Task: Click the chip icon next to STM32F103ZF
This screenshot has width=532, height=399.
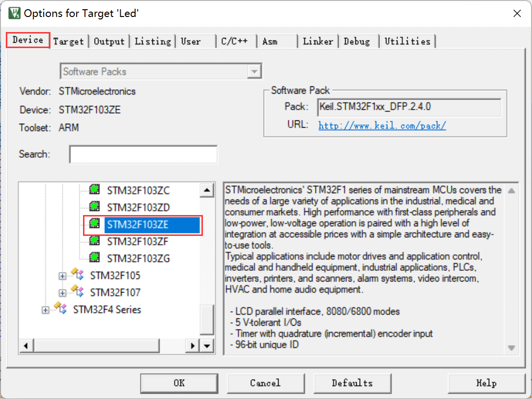Action: pyautogui.click(x=95, y=241)
